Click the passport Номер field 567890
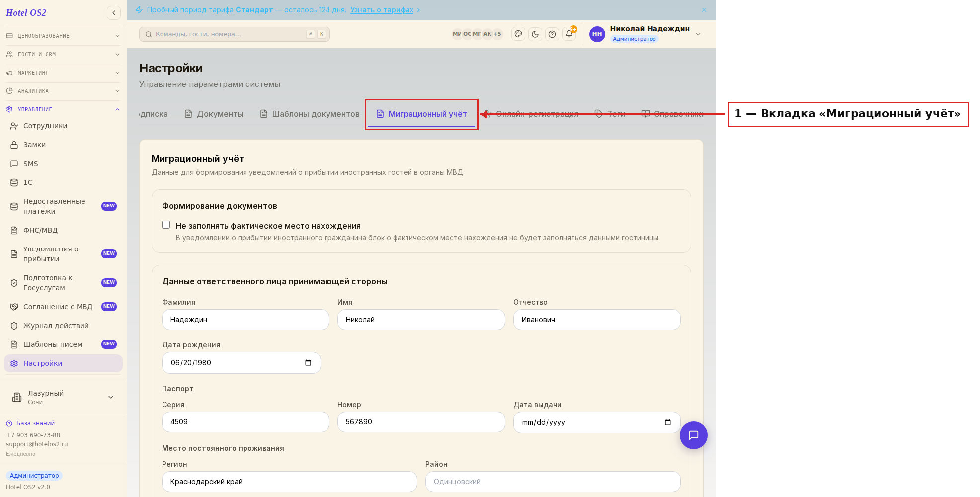Image resolution: width=980 pixels, height=497 pixels. point(421,422)
